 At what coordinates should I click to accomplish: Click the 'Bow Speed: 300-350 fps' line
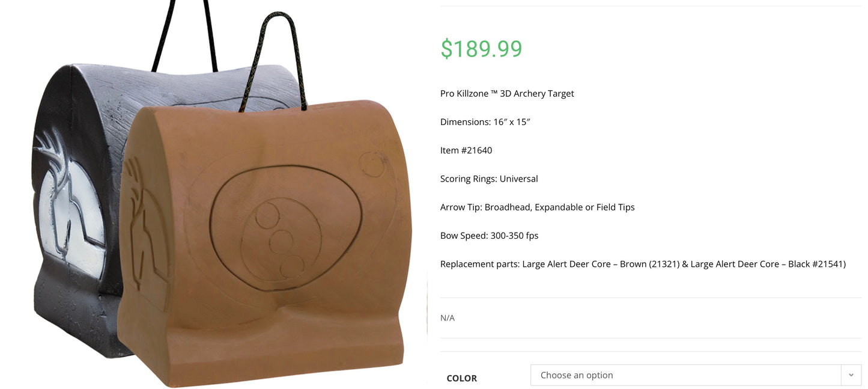[489, 236]
